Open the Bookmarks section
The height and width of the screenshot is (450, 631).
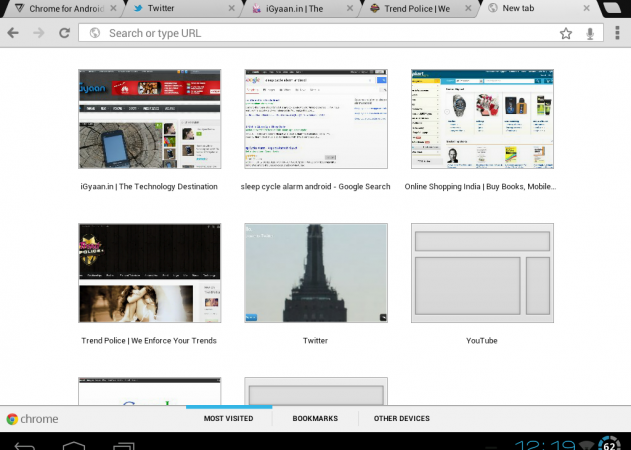315,418
